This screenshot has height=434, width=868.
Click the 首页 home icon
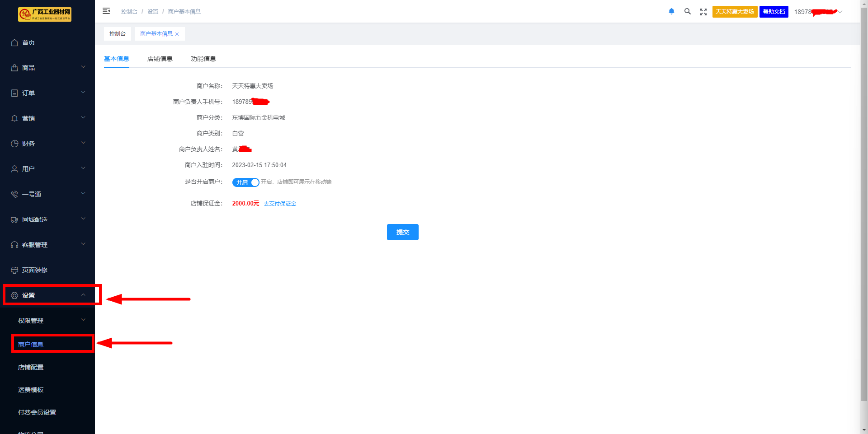[14, 42]
